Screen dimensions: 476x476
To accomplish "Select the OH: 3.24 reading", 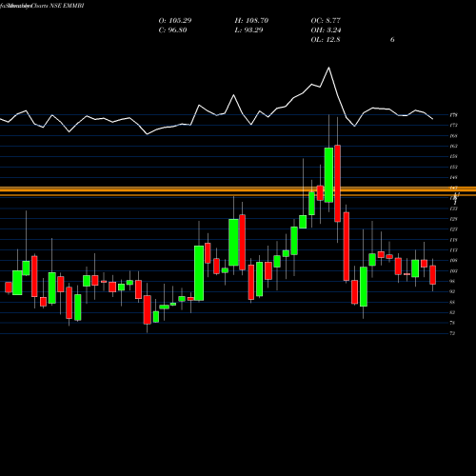I will tap(326, 30).
